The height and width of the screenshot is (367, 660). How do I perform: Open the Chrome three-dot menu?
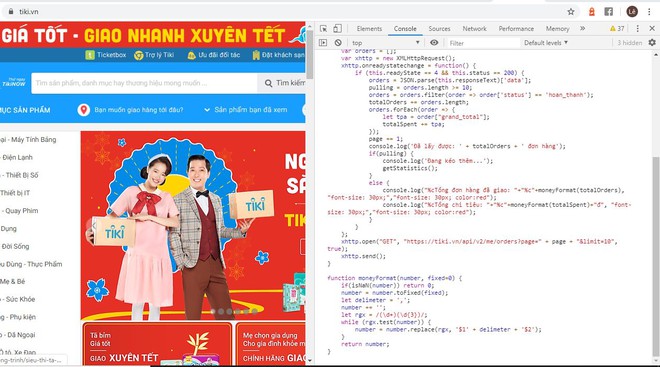click(x=649, y=12)
